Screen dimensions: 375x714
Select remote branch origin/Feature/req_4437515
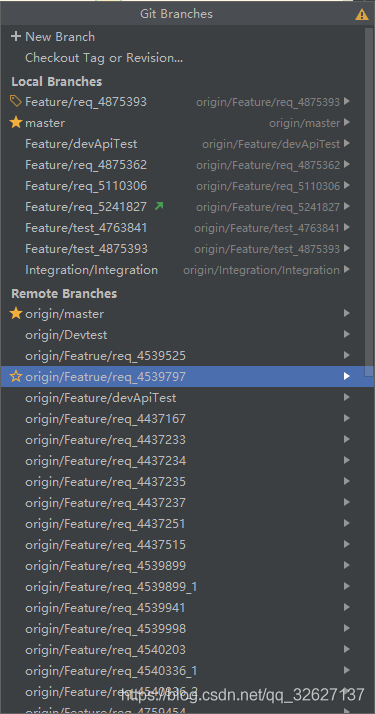pos(106,545)
